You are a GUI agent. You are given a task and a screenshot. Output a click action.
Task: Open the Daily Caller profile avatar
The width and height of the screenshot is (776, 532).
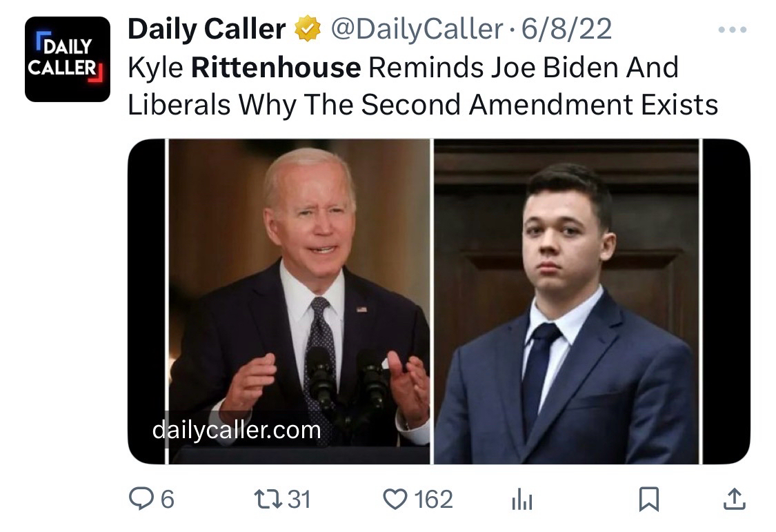68,59
